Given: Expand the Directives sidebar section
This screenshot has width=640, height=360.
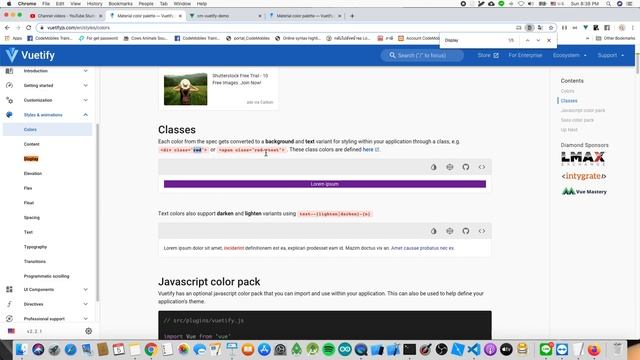Looking at the screenshot, I should coord(47,304).
